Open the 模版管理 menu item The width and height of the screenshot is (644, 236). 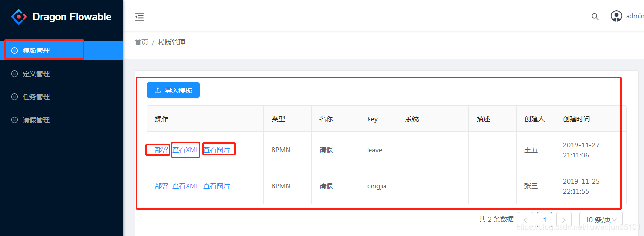pos(61,51)
